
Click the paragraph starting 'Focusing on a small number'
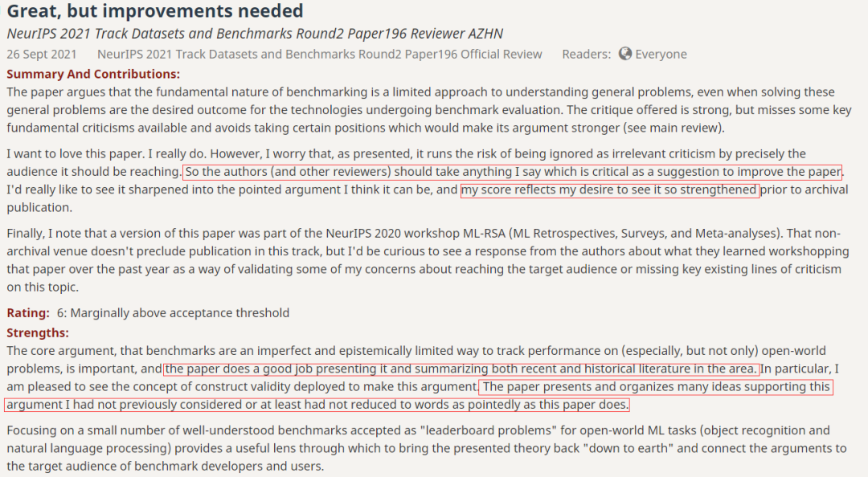pos(427,448)
